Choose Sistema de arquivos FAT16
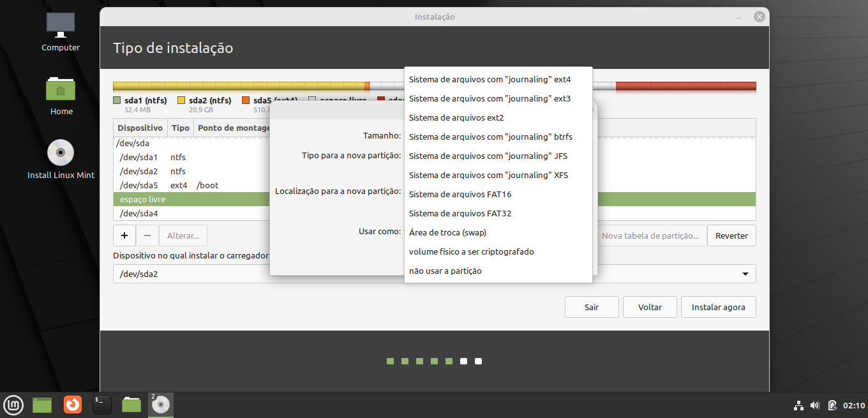 coord(498,195)
